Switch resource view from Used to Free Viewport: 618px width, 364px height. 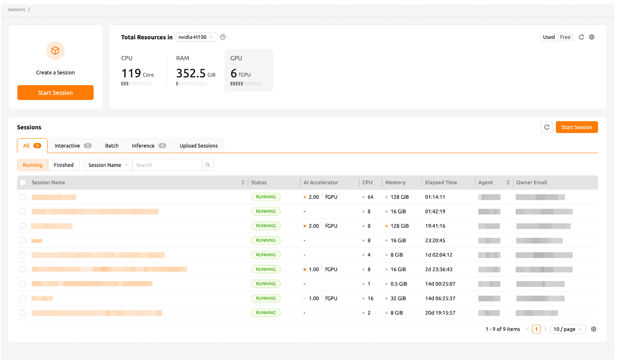tap(565, 37)
